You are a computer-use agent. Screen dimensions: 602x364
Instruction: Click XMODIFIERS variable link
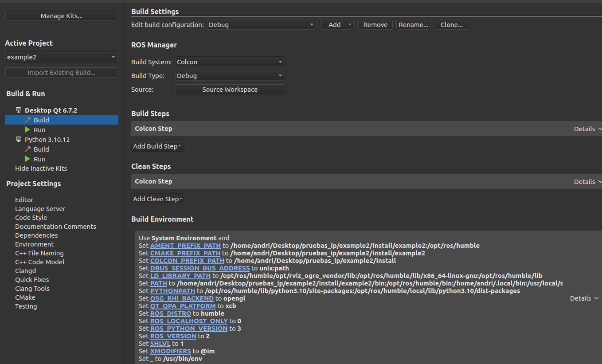pos(171,351)
